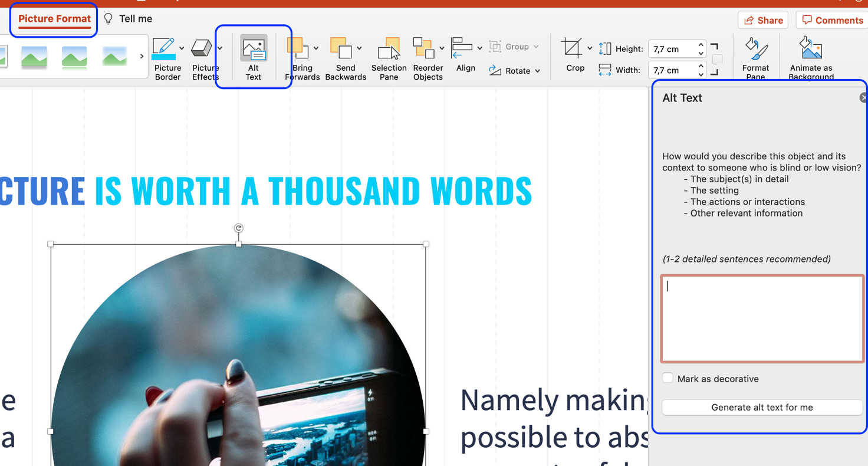
Task: Increase picture Height using the stepper
Action: coord(701,45)
